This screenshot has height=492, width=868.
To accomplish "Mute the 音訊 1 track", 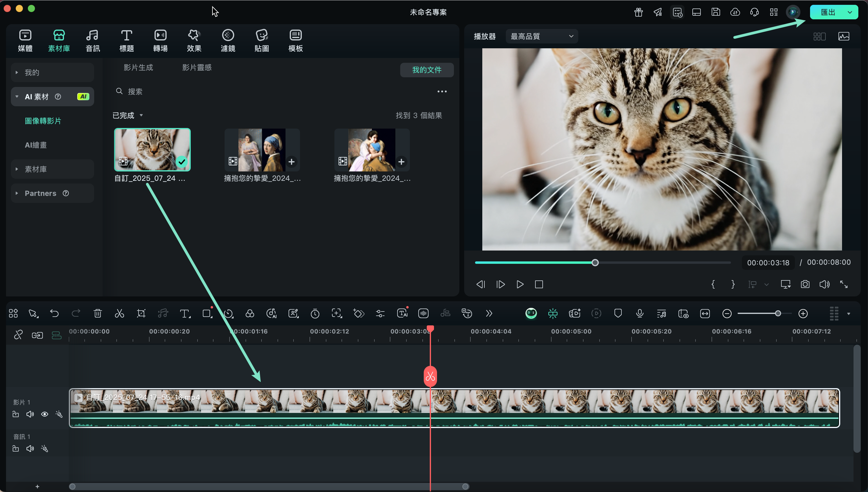I will pos(30,449).
